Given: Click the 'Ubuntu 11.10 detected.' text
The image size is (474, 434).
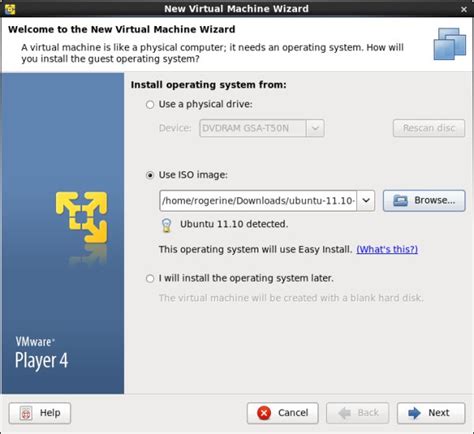Looking at the screenshot, I should [x=234, y=224].
